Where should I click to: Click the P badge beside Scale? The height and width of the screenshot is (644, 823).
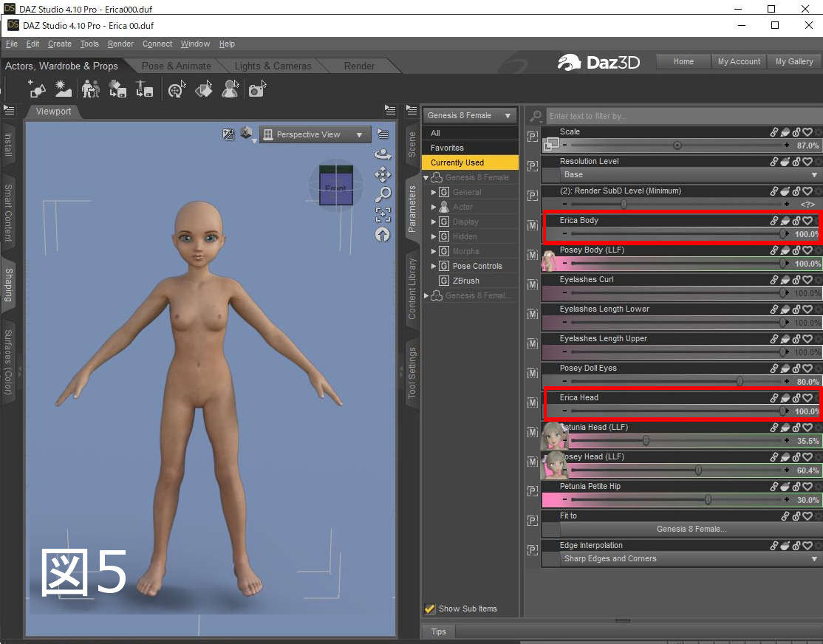tap(532, 137)
